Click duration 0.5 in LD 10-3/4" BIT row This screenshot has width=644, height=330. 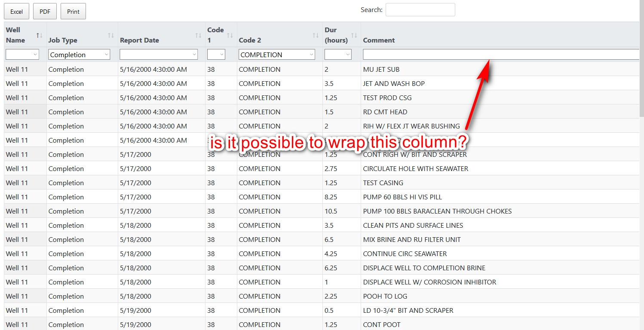(330, 310)
